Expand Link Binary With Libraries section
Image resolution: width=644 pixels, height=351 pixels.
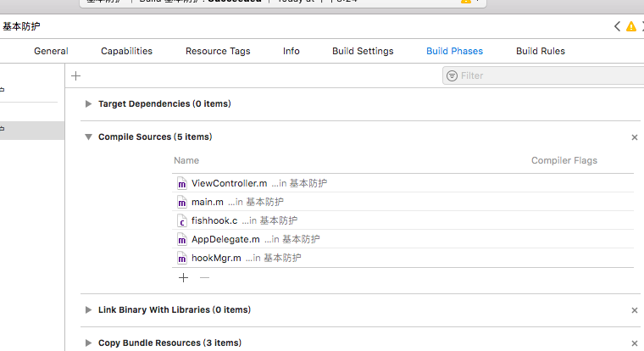coord(89,310)
